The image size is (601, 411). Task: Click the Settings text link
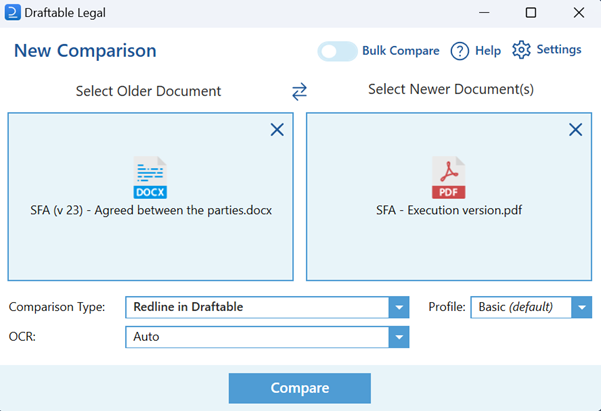[x=559, y=49]
